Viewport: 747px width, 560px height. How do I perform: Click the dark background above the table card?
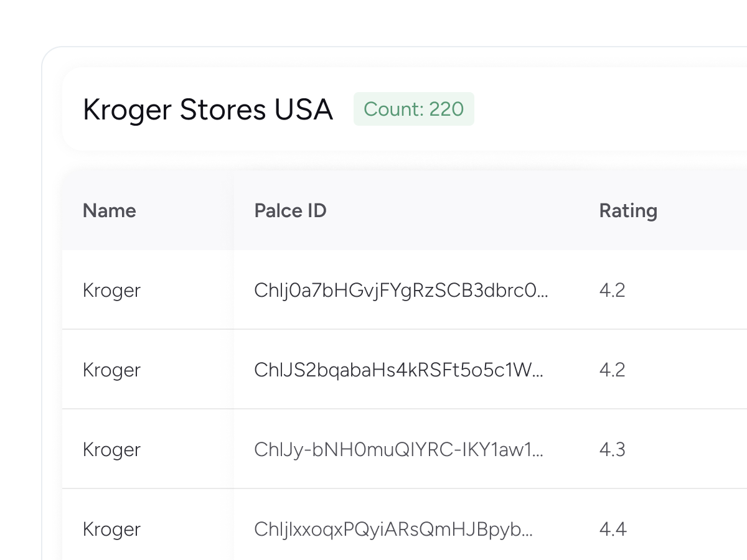374,22
